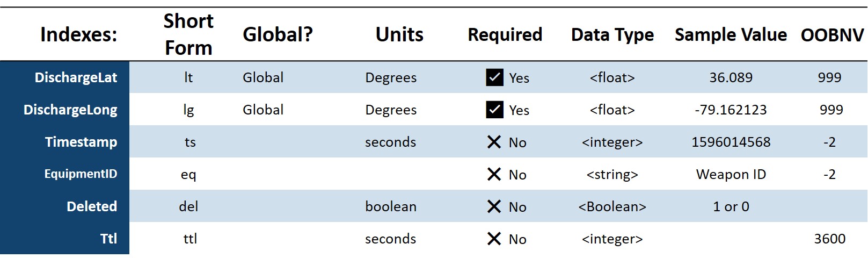Click the Global? column header
The height and width of the screenshot is (258, 868).
point(278,34)
